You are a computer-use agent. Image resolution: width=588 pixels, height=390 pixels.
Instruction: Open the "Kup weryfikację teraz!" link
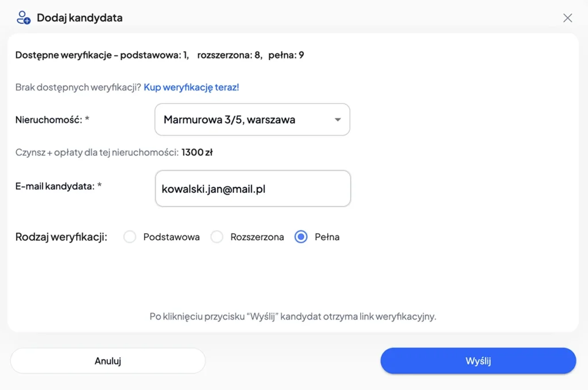191,87
